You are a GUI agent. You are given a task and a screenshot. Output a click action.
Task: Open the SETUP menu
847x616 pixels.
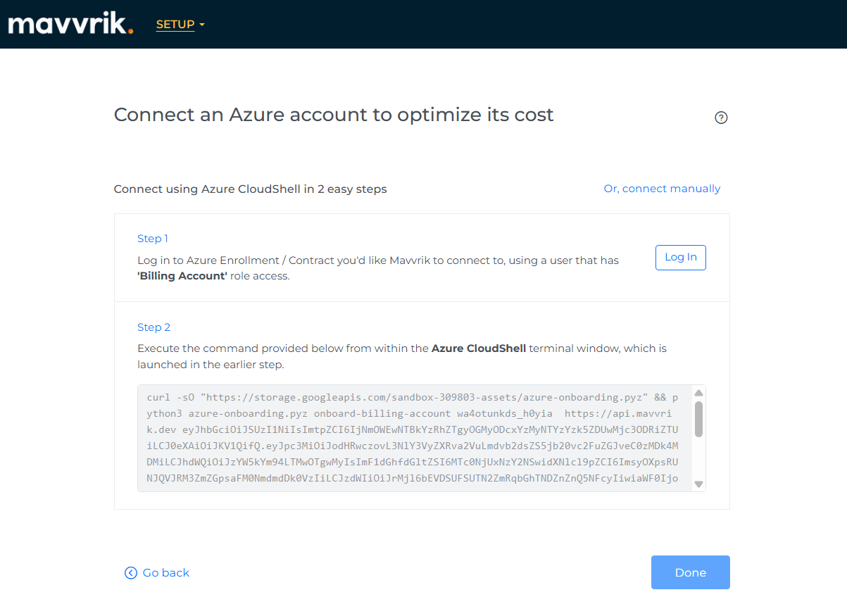(175, 25)
